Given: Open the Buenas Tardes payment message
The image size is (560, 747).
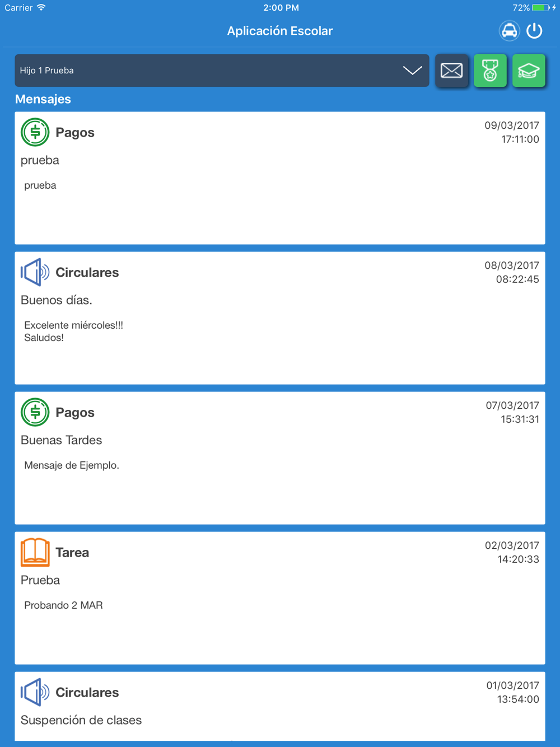Looking at the screenshot, I should [280, 458].
